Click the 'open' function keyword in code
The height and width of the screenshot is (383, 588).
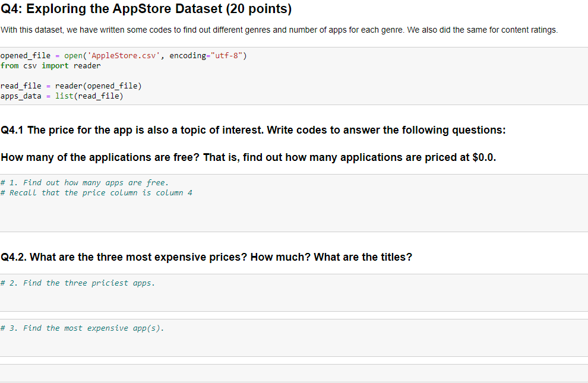73,56
